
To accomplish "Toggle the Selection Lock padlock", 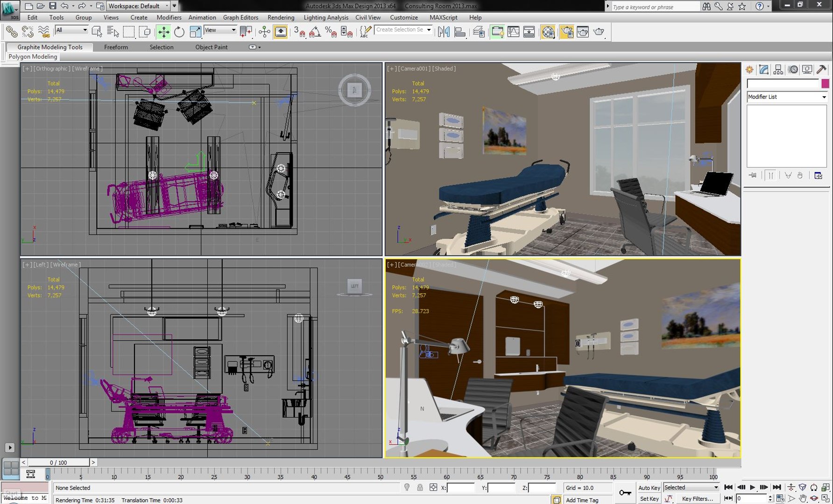I will coord(420,488).
